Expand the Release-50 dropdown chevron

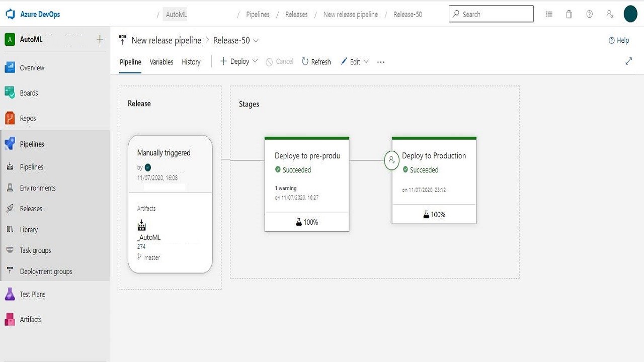[256, 40]
